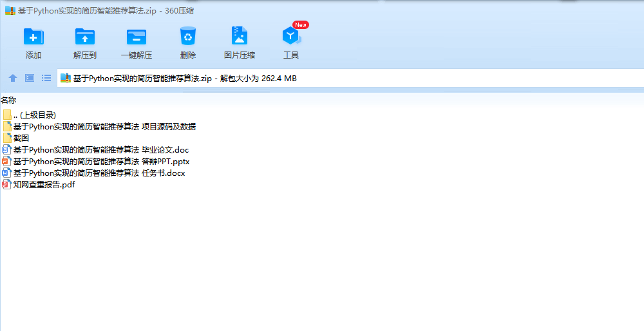Click the PDF icon of 知网查重报告.pdf
This screenshot has width=644, height=331.
click(6, 184)
